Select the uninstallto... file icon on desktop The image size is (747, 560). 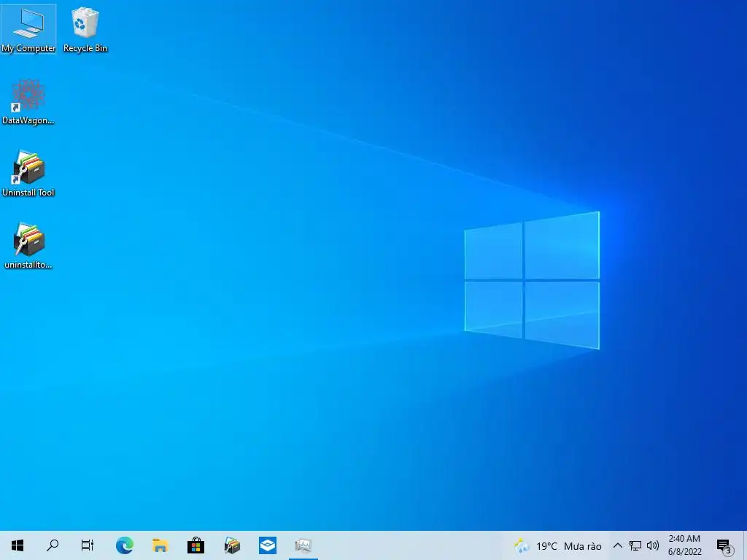coord(28,246)
